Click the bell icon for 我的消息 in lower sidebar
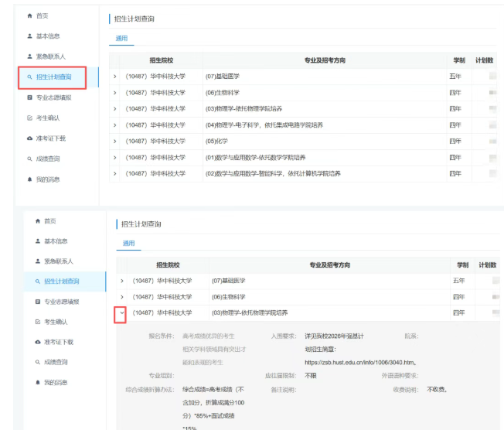The height and width of the screenshot is (430, 504). 38,383
